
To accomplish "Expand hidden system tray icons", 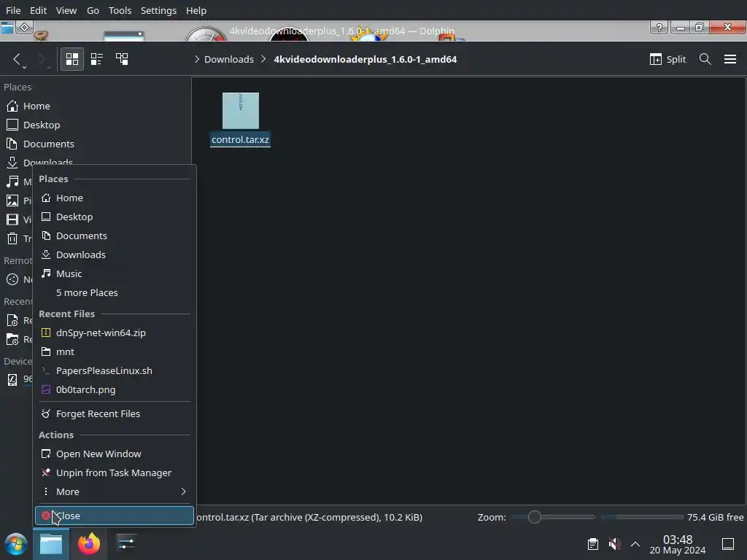I will click(x=635, y=544).
